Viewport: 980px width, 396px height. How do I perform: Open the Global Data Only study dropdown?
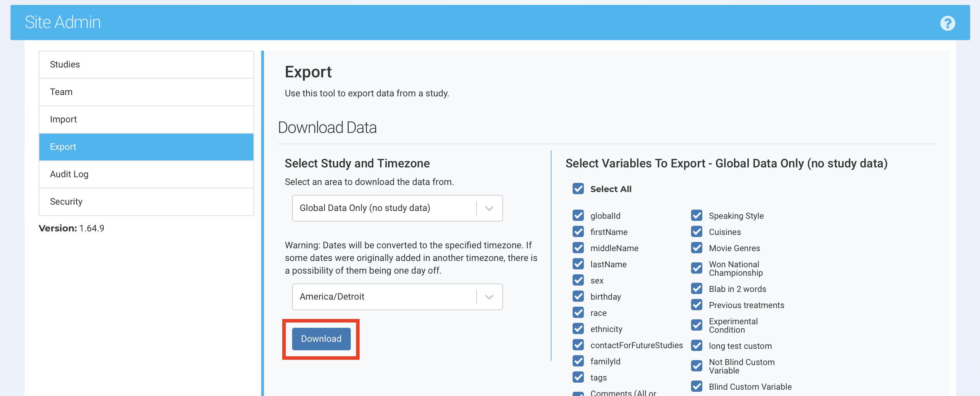pos(384,208)
